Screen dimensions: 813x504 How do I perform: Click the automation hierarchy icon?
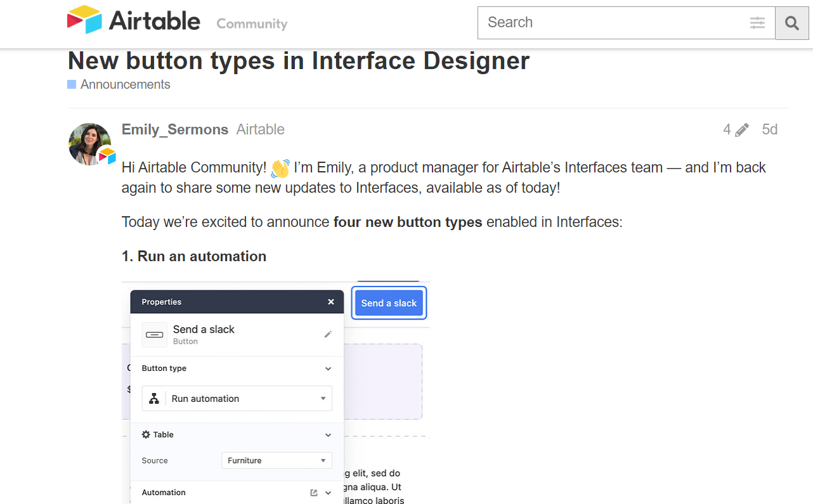tap(153, 399)
